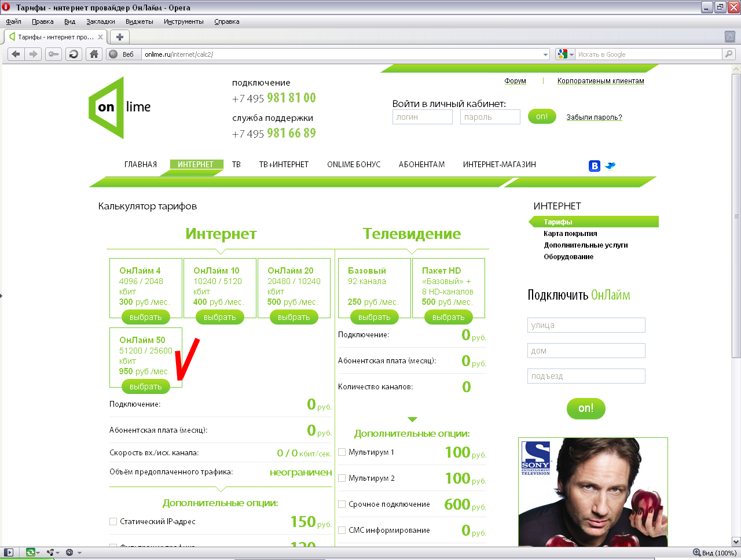Open the Форум link
This screenshot has height=560, width=741.
[515, 81]
